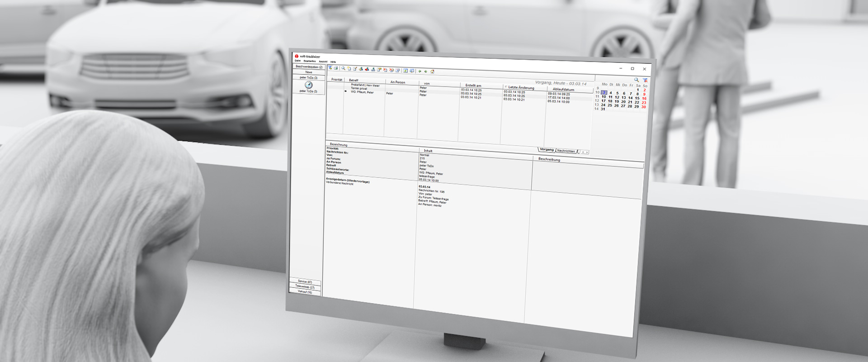
Task: Open the News sidebar group
Action: [x=309, y=72]
